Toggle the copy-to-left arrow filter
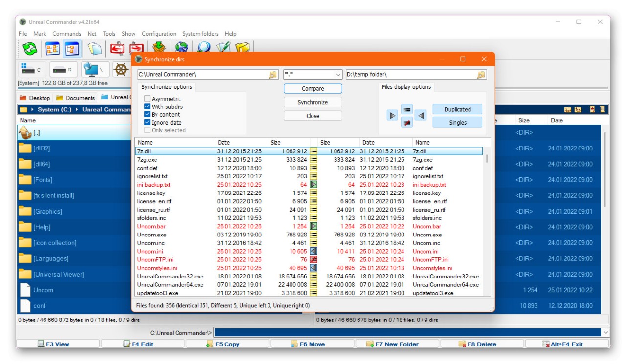 point(421,115)
